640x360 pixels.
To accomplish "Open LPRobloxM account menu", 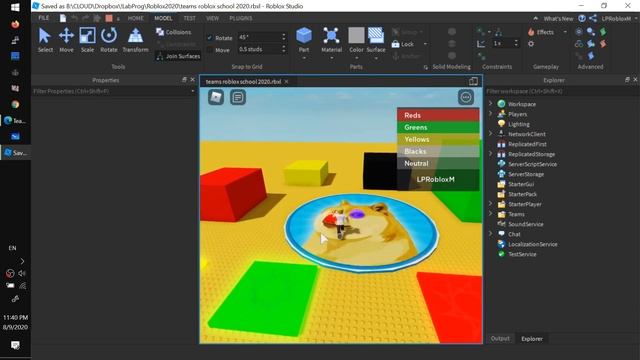I will (616, 19).
